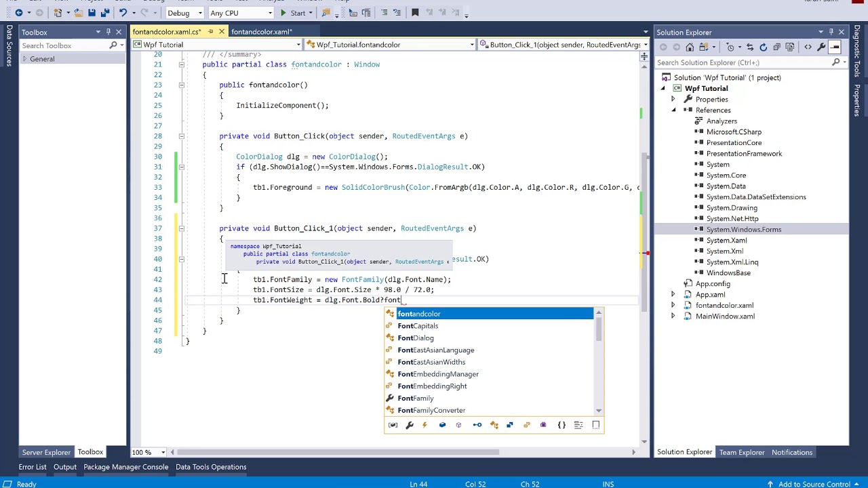
Task: Click the Solution Explorer Refresh icon
Action: point(764,47)
